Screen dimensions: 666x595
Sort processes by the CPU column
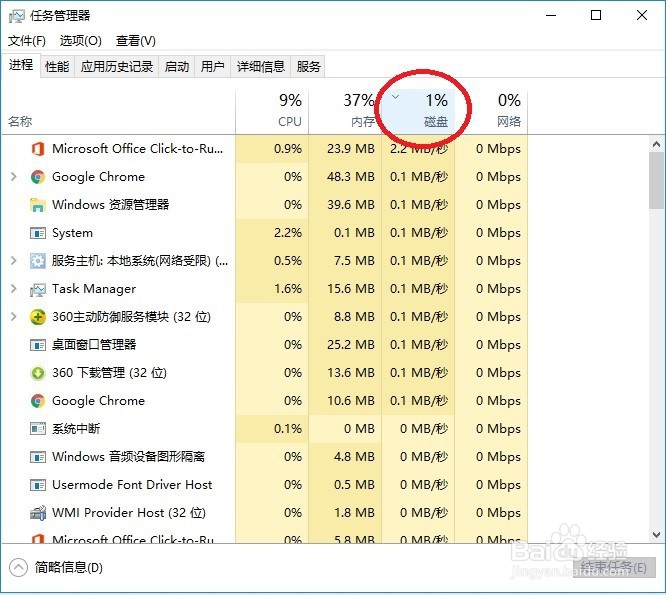click(x=272, y=112)
